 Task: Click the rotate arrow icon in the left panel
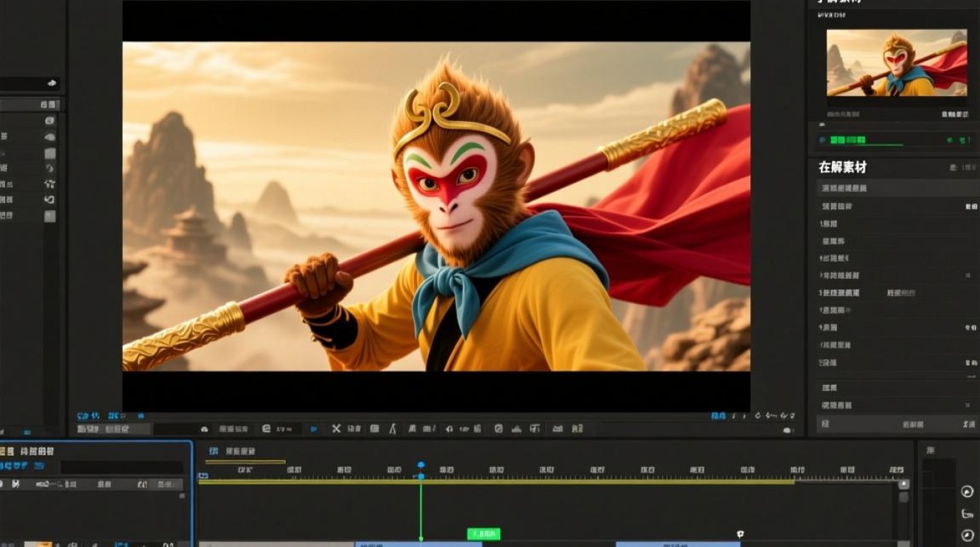50,199
